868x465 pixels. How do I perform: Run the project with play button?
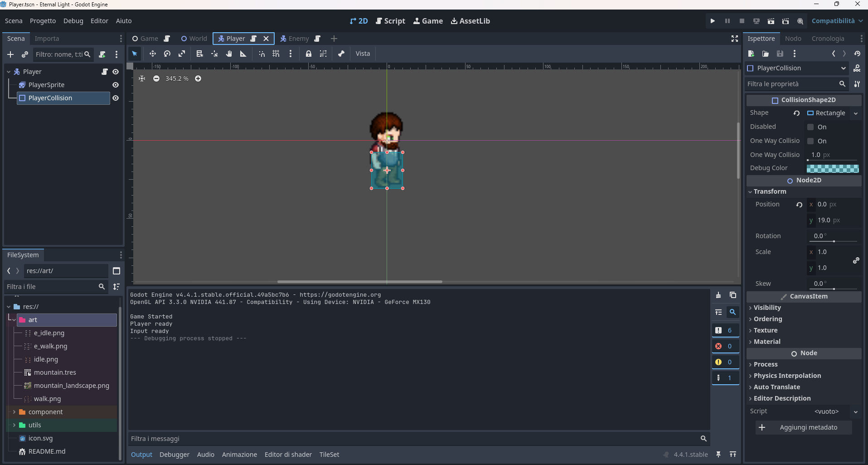tap(713, 21)
